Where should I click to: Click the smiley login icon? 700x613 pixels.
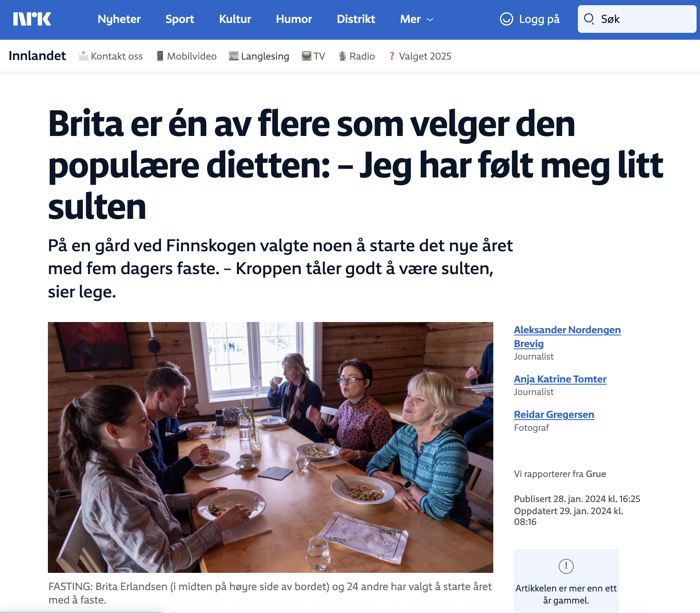506,19
